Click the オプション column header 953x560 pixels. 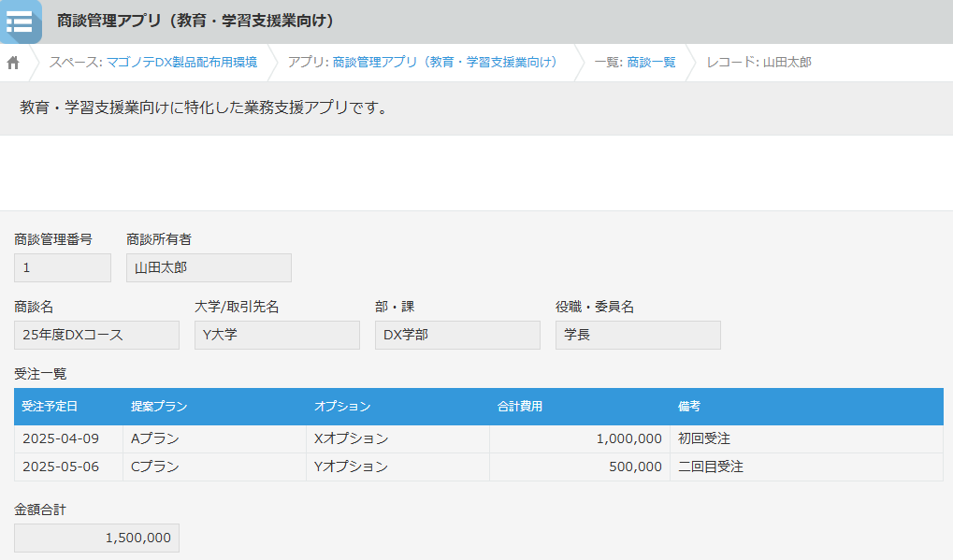pyautogui.click(x=398, y=407)
